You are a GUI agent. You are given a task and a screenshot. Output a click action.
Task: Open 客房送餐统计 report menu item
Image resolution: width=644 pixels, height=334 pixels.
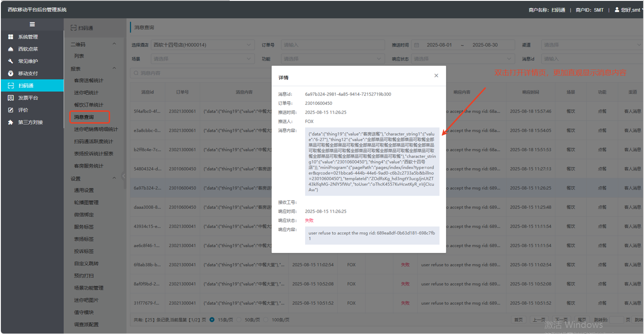tap(89, 80)
